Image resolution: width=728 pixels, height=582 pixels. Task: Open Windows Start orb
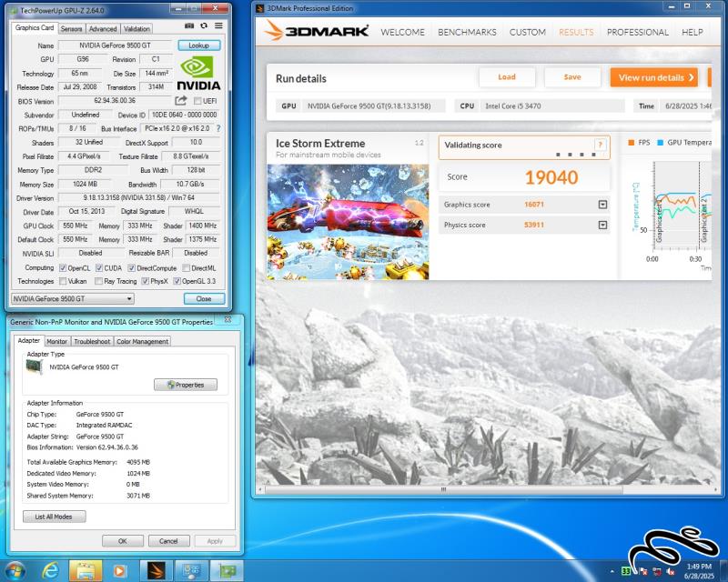tap(15, 570)
